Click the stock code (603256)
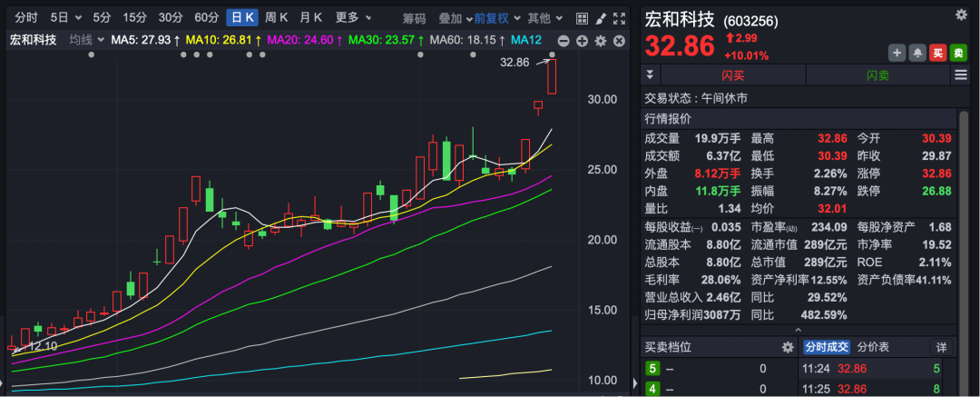This screenshot has height=397, width=980. (750, 21)
